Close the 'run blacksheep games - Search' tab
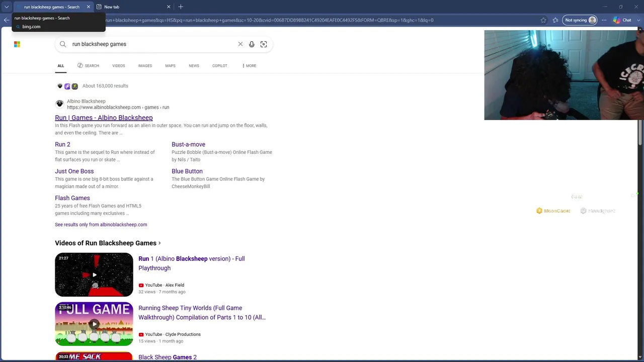This screenshot has height=362, width=644. click(x=89, y=7)
